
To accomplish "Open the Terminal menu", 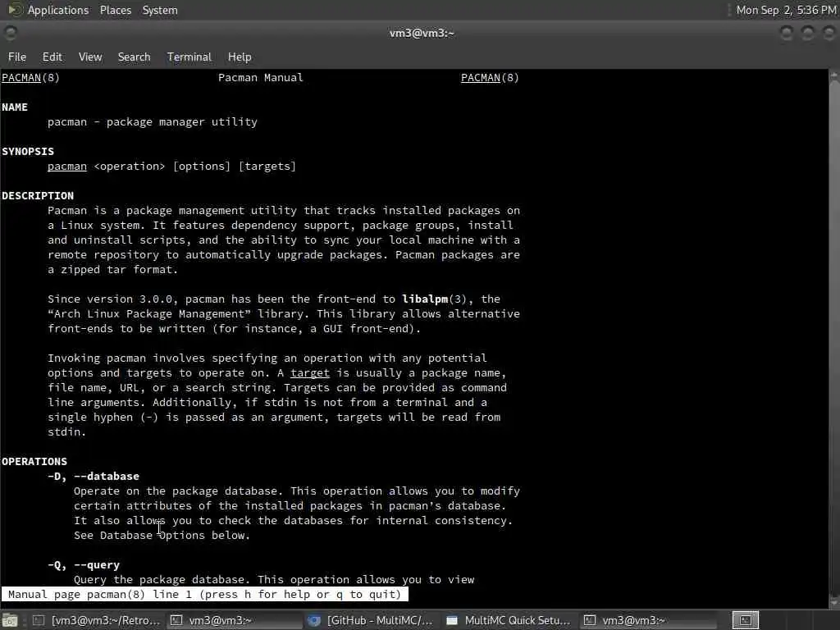I will (189, 57).
